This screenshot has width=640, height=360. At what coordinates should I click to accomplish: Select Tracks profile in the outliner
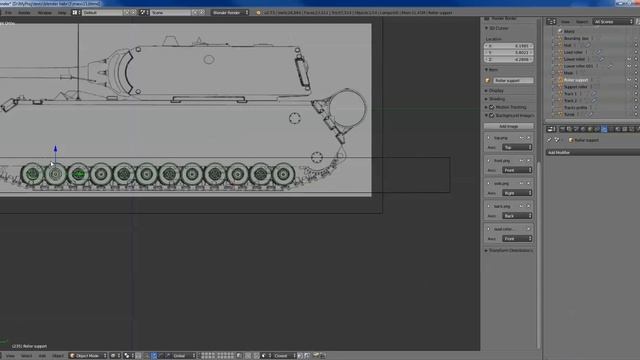pyautogui.click(x=576, y=107)
